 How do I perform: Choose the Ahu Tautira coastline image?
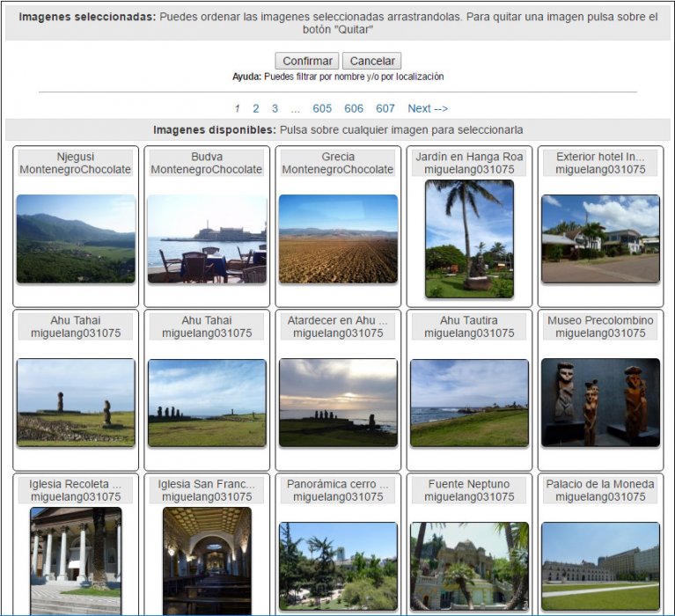coord(469,402)
